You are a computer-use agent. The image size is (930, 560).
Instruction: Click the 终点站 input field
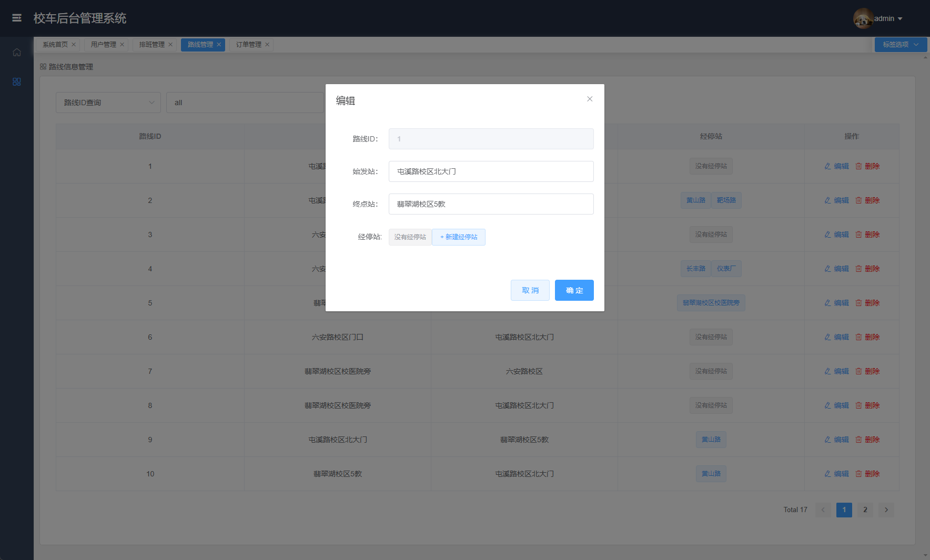point(491,204)
